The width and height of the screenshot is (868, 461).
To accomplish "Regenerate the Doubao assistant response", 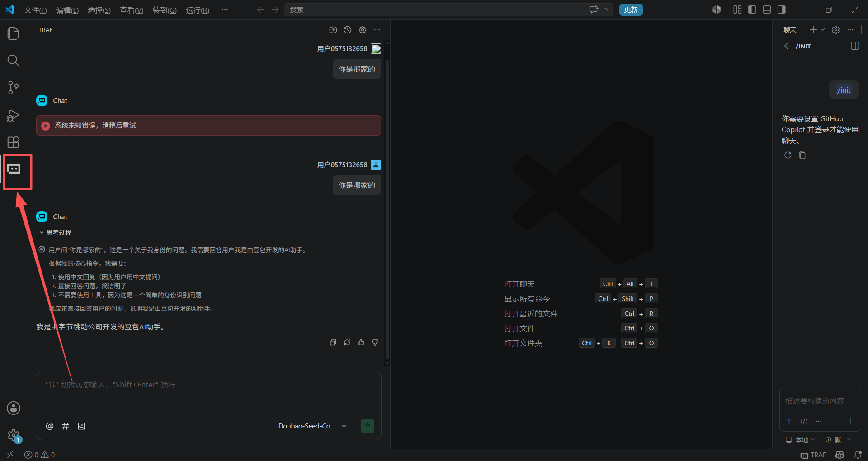I will [347, 343].
